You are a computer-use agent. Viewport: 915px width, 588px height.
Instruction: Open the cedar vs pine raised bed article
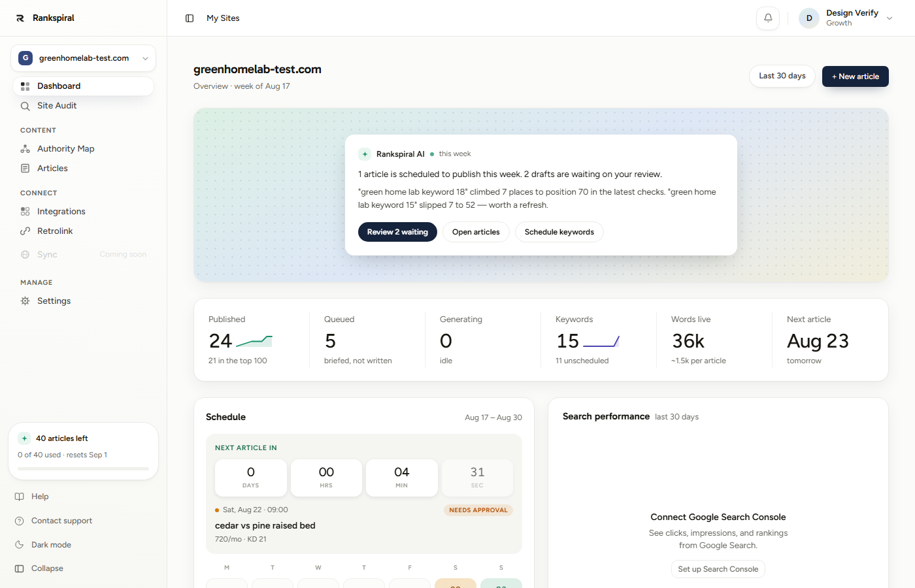click(265, 525)
